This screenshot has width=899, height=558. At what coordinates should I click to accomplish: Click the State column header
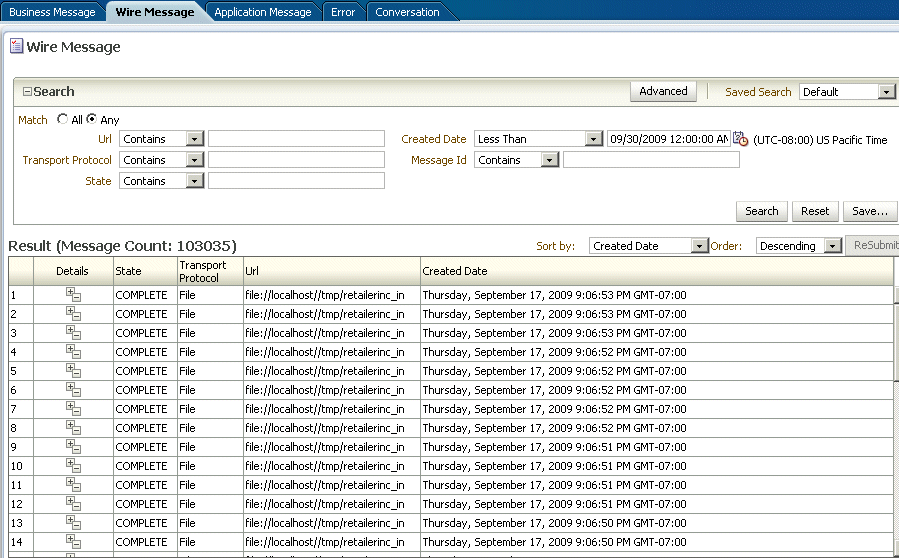pos(145,271)
